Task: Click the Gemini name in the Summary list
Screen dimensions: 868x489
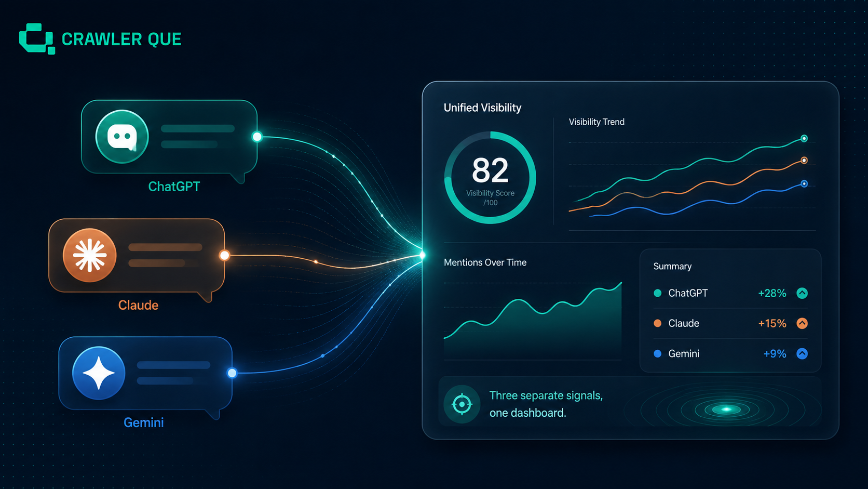Action: tap(684, 353)
